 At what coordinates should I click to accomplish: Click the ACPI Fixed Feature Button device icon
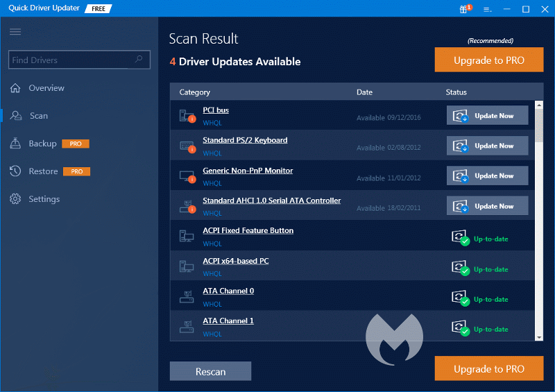click(x=186, y=236)
